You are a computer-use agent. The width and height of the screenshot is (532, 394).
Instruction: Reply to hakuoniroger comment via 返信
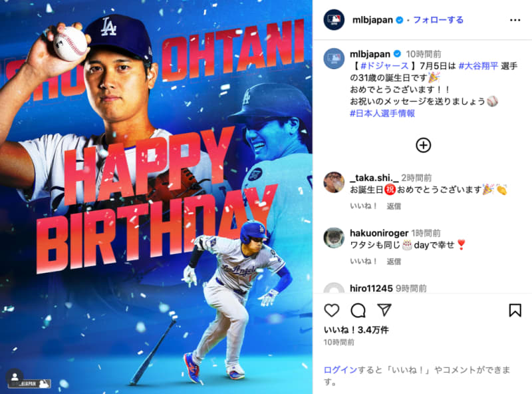tap(394, 261)
